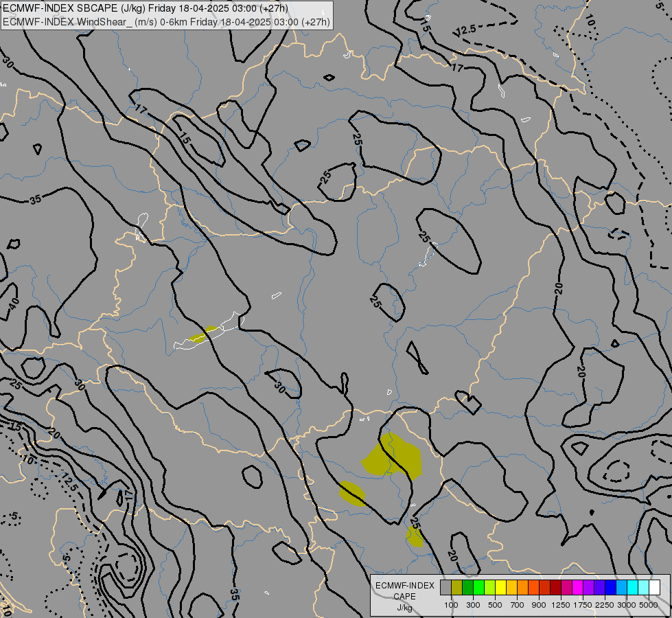The width and height of the screenshot is (672, 618).
Task: Select the 1750 legend value label
Action: (x=583, y=605)
